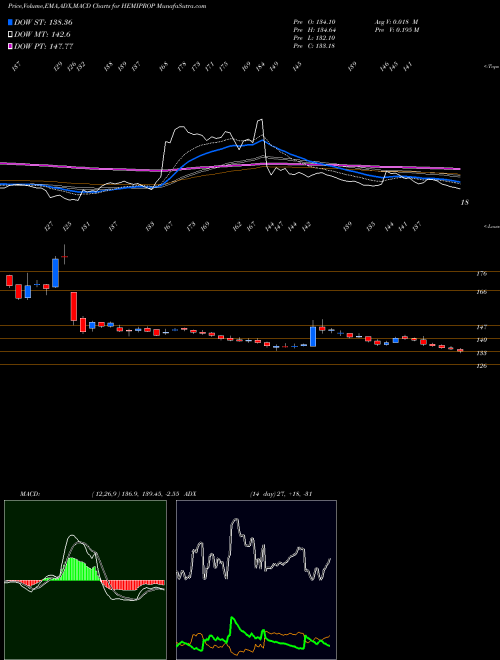This screenshot has width=500, height=660.
Task: Click the MACD label above the indicator panel
Action: (30, 494)
